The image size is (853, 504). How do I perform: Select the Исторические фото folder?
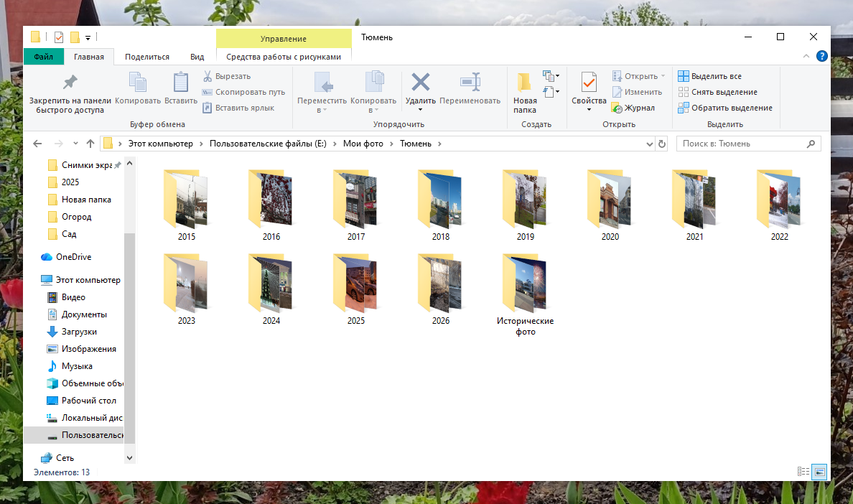tap(525, 295)
